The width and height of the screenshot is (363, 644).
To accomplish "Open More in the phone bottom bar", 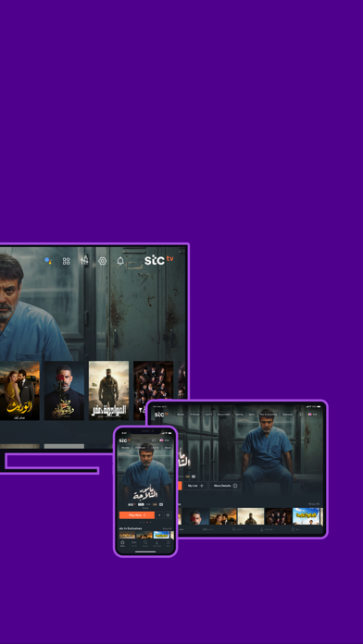I will pos(169,544).
